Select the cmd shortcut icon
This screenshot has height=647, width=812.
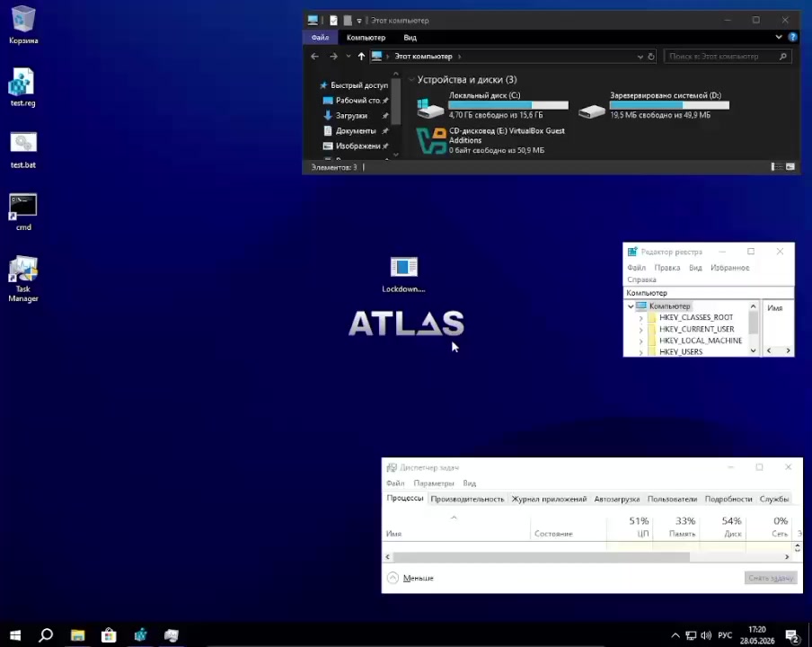(22, 212)
